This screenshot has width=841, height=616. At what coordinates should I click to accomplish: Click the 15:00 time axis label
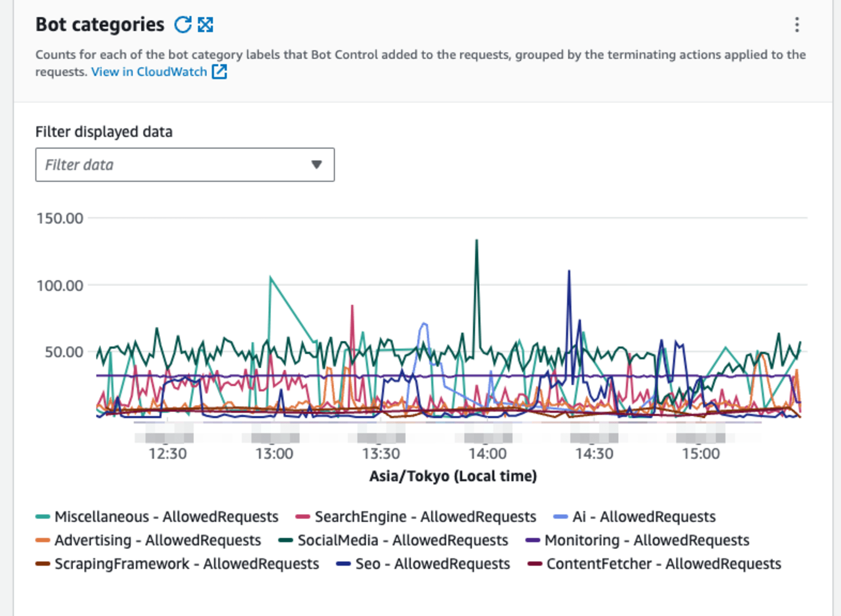tap(701, 454)
